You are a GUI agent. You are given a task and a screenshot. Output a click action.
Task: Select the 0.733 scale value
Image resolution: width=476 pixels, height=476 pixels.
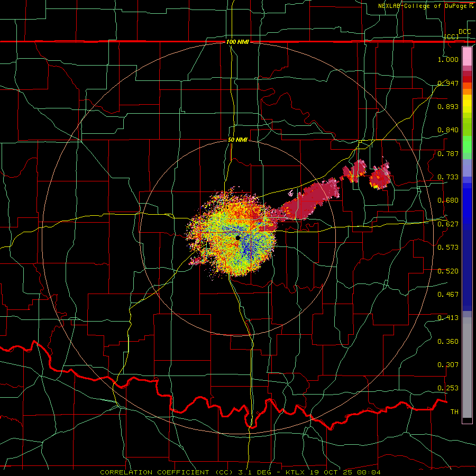pos(448,177)
